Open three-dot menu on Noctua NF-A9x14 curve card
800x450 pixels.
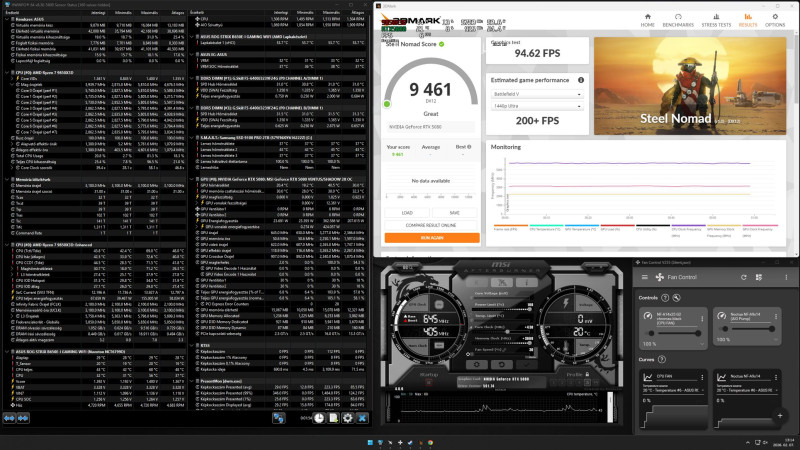click(x=776, y=377)
